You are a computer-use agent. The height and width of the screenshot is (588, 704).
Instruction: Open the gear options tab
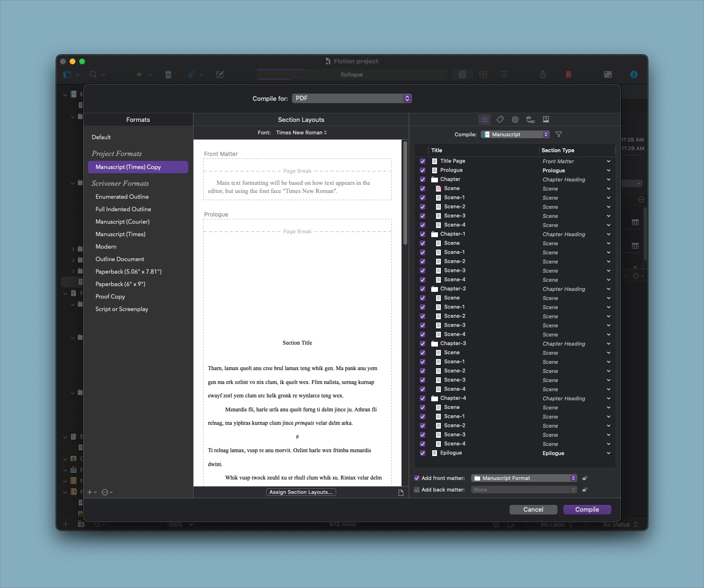coord(515,120)
